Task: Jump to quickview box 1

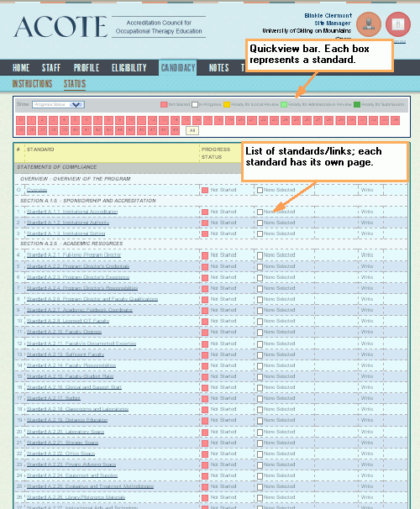Action: (x=31, y=120)
